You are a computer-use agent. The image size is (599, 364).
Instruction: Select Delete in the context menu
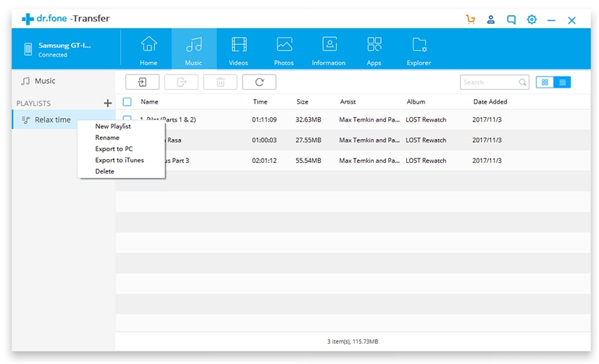[x=105, y=172]
